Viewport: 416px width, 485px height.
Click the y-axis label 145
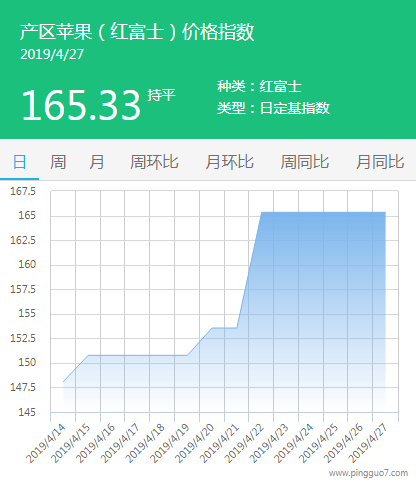tap(27, 412)
